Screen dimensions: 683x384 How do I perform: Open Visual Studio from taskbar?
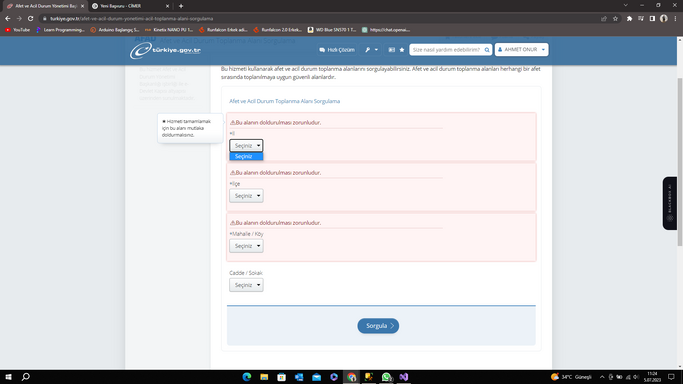(404, 377)
